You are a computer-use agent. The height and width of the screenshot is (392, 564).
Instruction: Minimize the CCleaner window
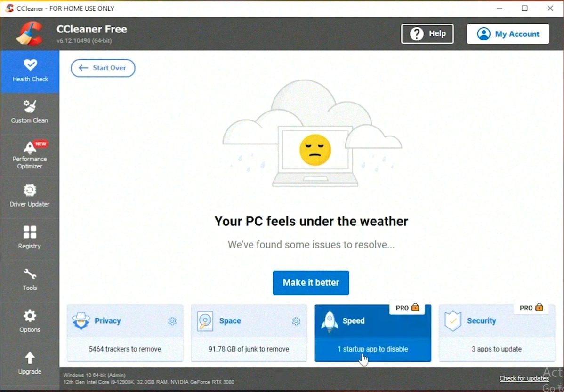point(499,8)
